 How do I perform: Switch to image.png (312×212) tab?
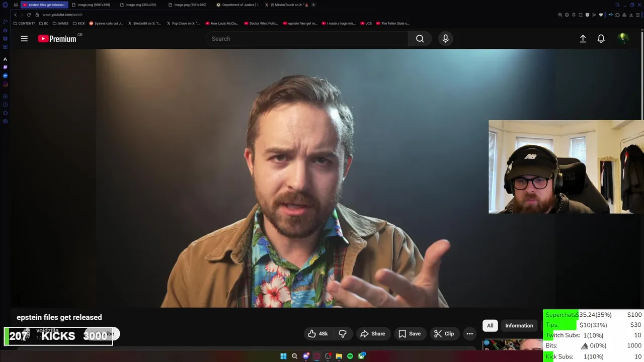138,5
